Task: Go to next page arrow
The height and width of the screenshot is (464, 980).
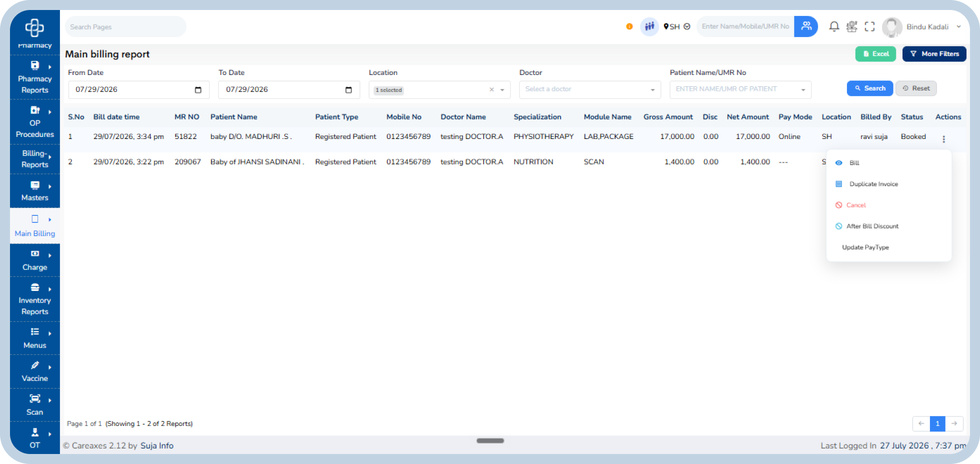Action: click(954, 423)
